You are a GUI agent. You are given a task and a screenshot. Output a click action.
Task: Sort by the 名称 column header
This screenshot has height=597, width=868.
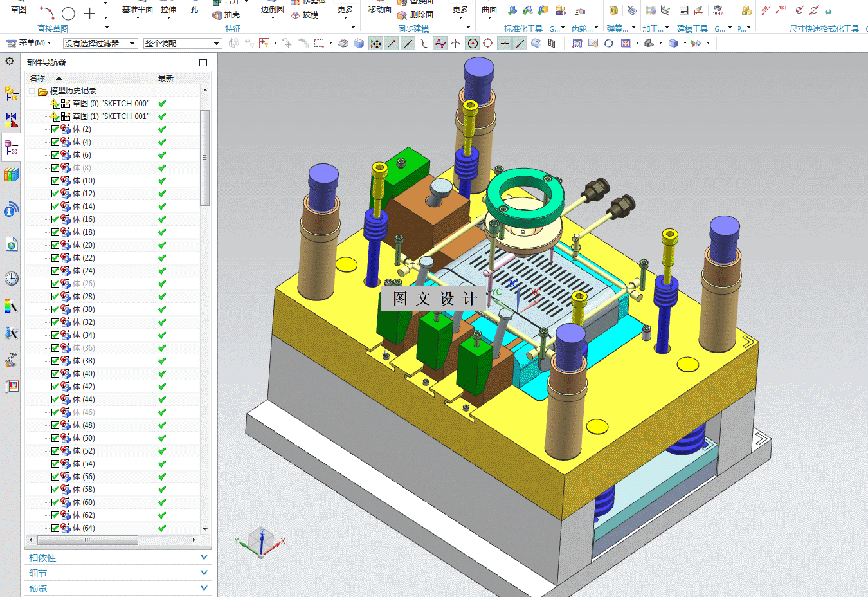(x=89, y=78)
